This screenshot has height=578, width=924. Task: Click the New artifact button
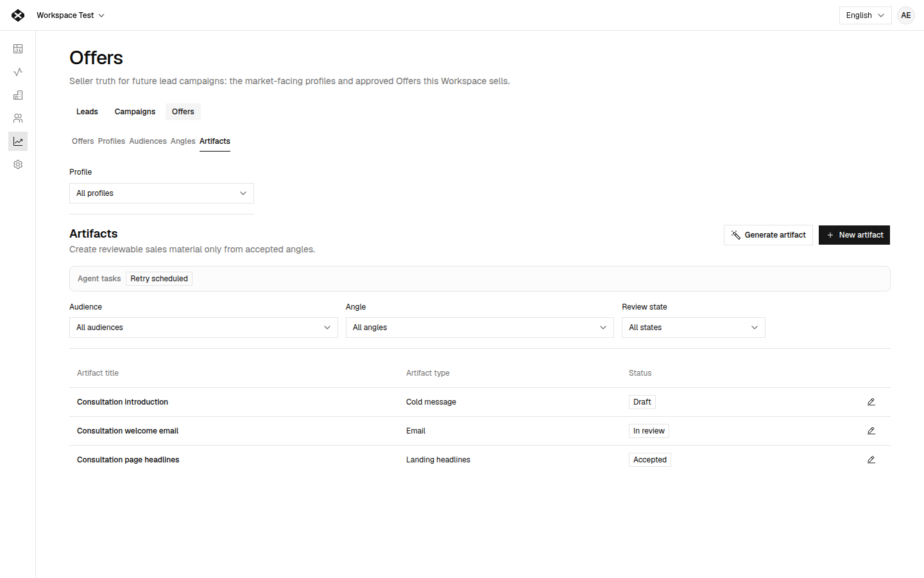click(854, 235)
